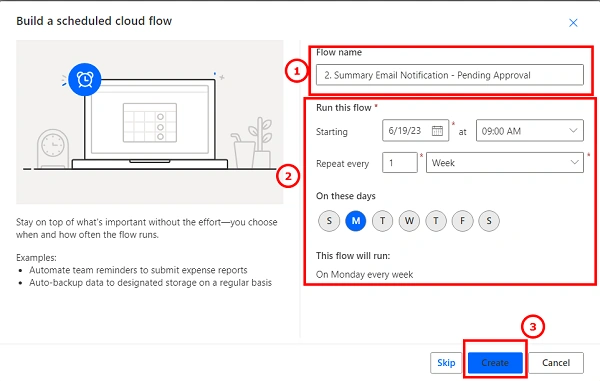Toggle Thursday in the day selector
Viewport: 600px width, 381px height.
click(x=435, y=221)
